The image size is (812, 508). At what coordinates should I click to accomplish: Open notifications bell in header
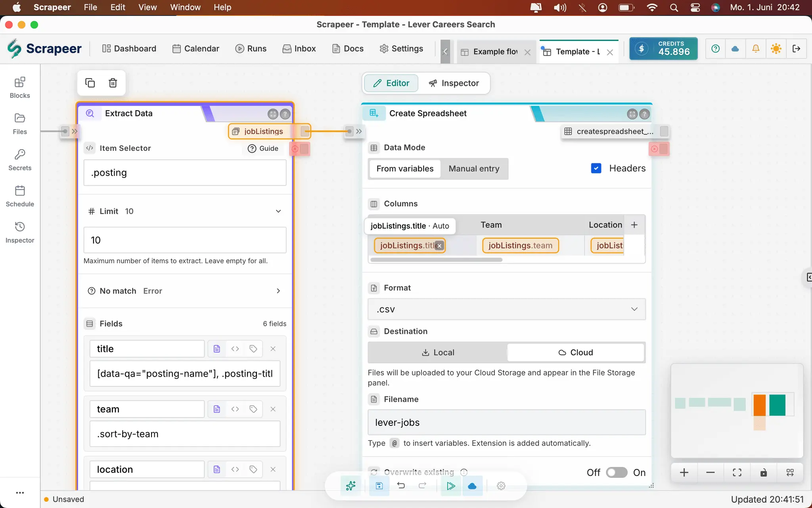[x=756, y=48]
